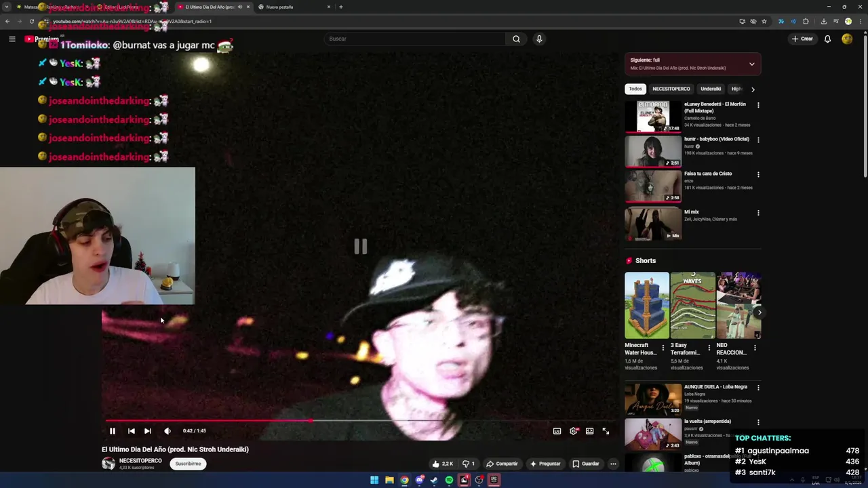
Task: Dislike the video
Action: (x=468, y=464)
